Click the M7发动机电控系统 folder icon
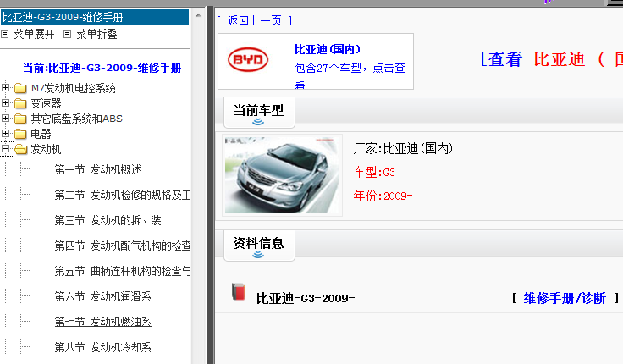Image resolution: width=623 pixels, height=364 pixels. (20, 88)
